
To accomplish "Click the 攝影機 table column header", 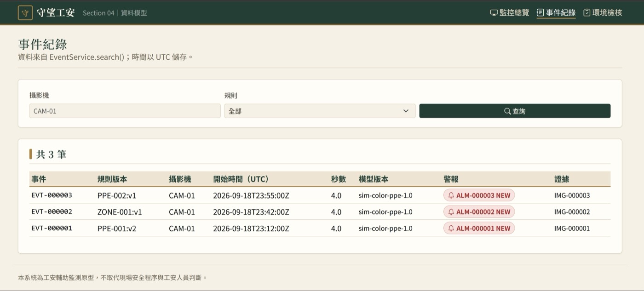I will pos(180,179).
